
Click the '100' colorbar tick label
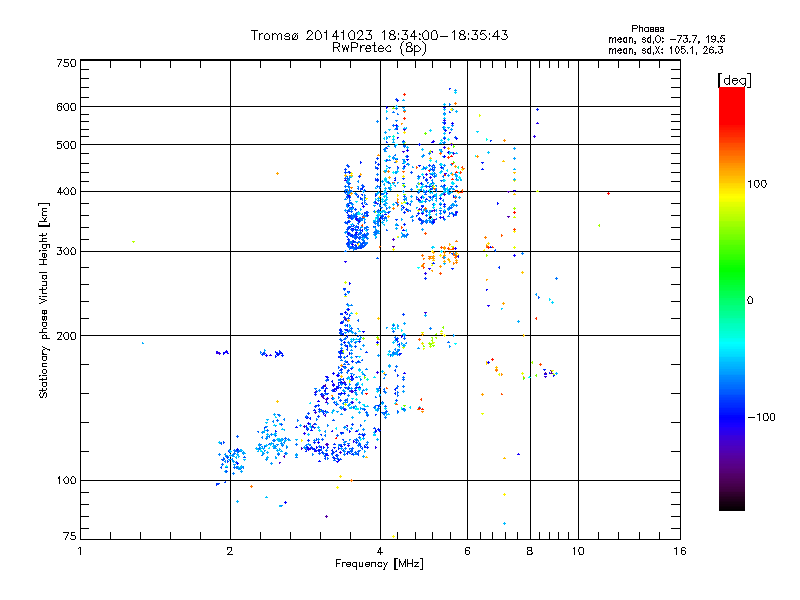tap(757, 184)
